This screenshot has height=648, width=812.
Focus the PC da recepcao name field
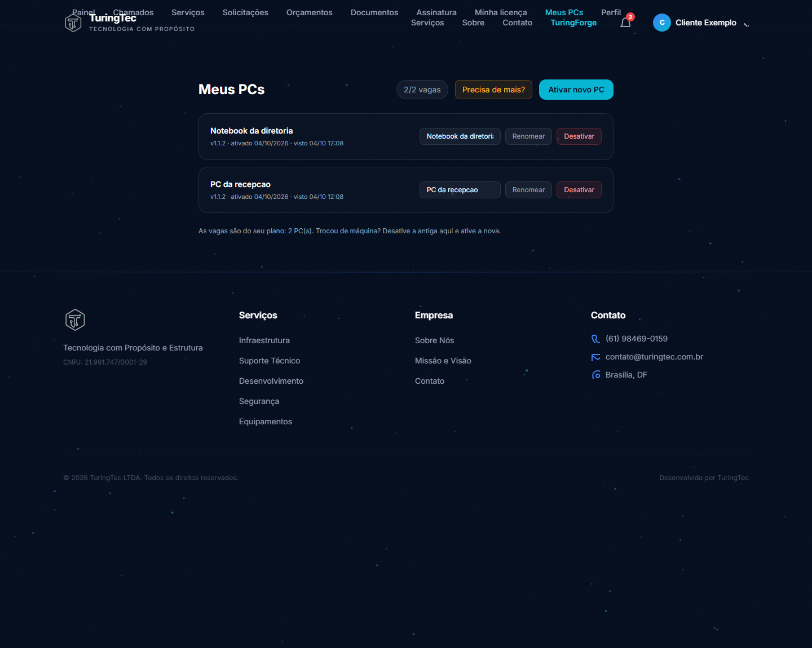pyautogui.click(x=460, y=190)
